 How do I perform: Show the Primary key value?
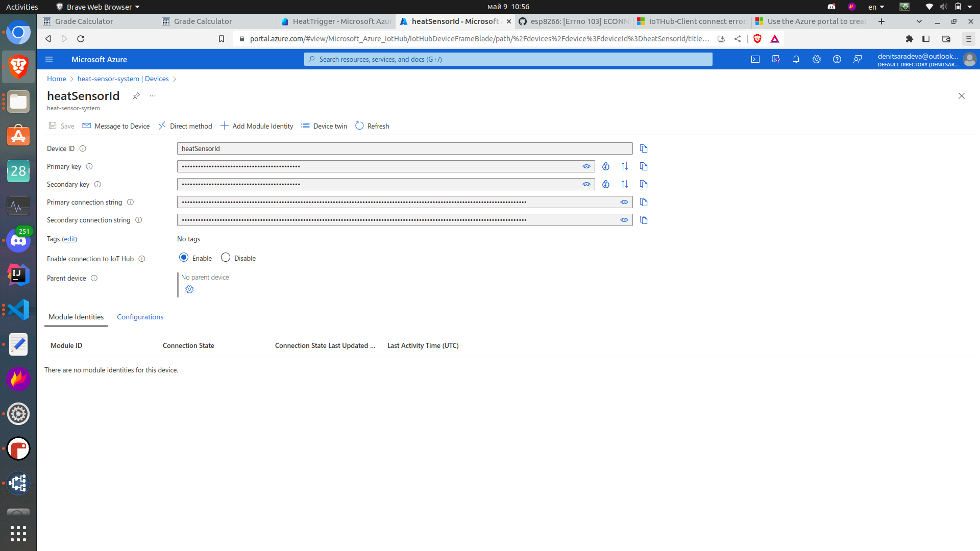pos(586,166)
